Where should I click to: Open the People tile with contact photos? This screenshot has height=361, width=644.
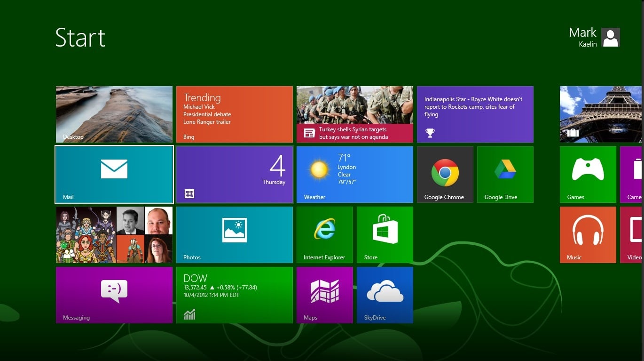(114, 235)
